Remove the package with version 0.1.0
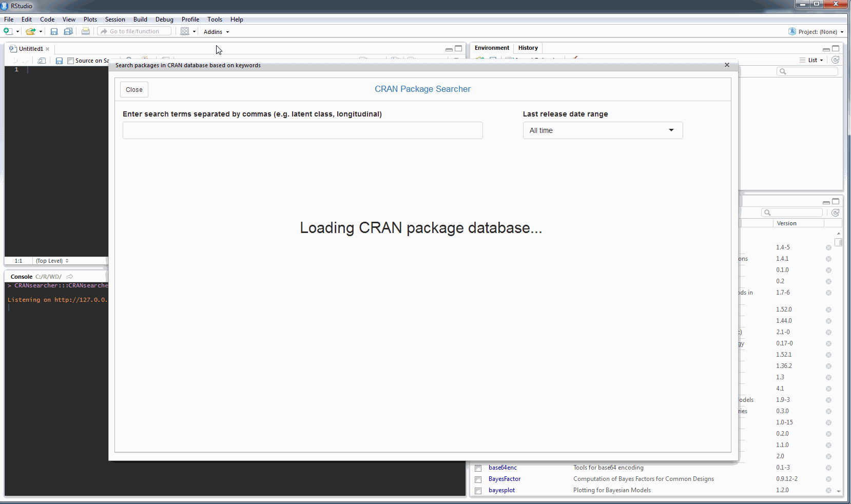851x504 pixels. (828, 270)
